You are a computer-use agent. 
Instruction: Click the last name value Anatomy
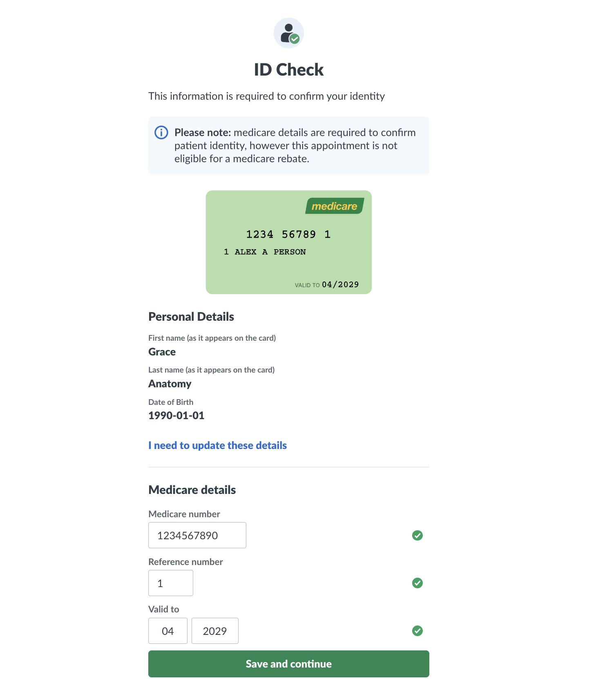pyautogui.click(x=170, y=384)
